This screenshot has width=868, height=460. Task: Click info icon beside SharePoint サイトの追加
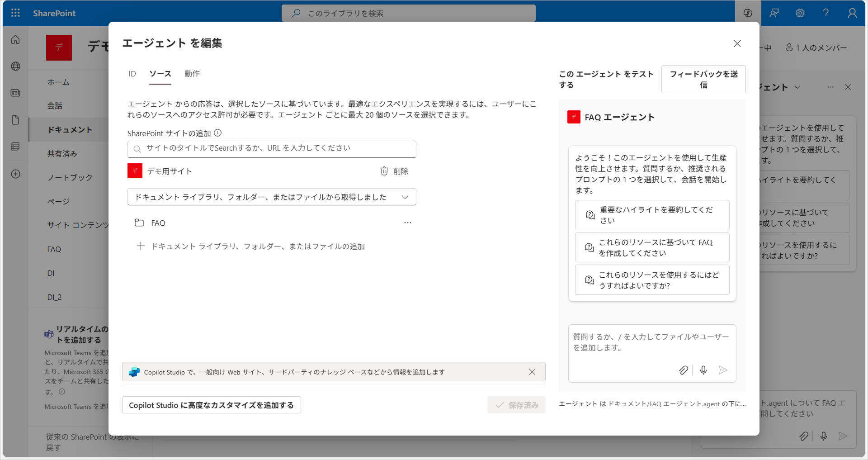coord(217,133)
